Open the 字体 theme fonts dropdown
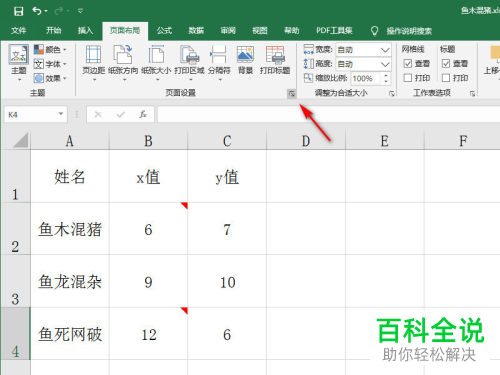The image size is (500, 375). click(50, 64)
